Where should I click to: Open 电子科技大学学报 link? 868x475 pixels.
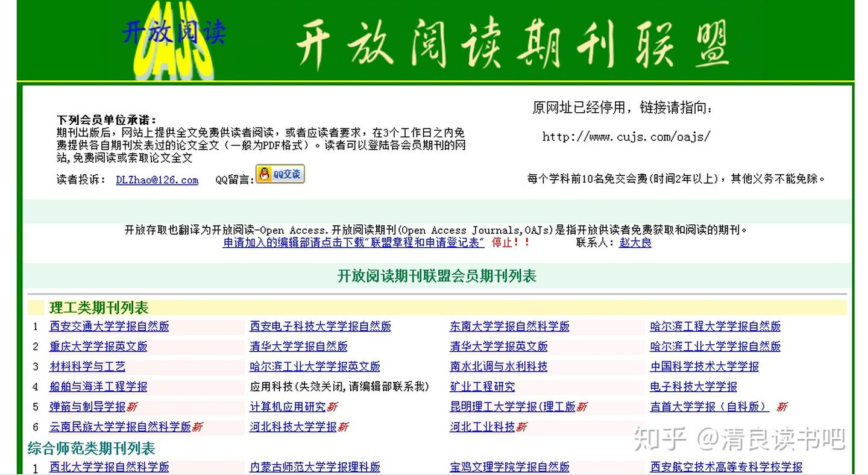[x=693, y=386]
